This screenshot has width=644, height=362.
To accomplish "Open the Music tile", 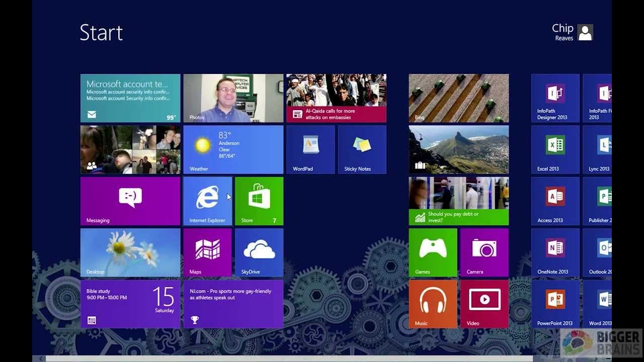I will pyautogui.click(x=433, y=304).
